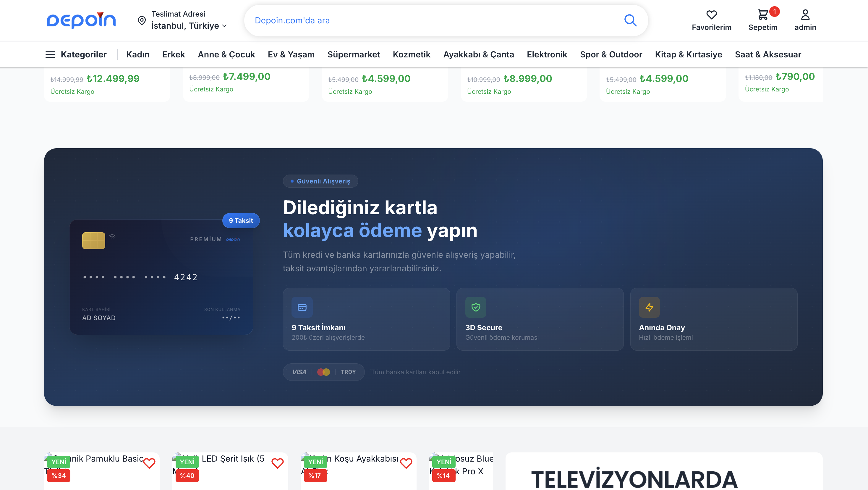868x490 pixels.
Task: Click the search magnifier icon
Action: click(630, 21)
